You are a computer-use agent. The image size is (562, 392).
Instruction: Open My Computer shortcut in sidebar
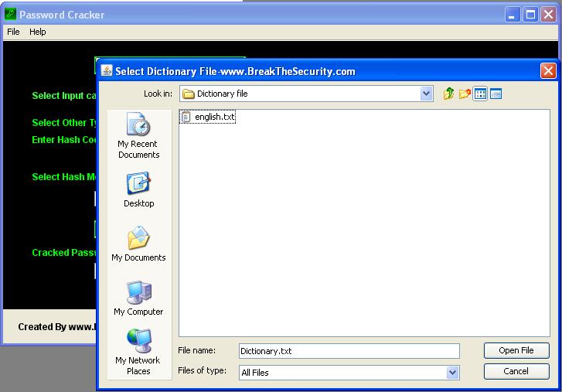138,298
